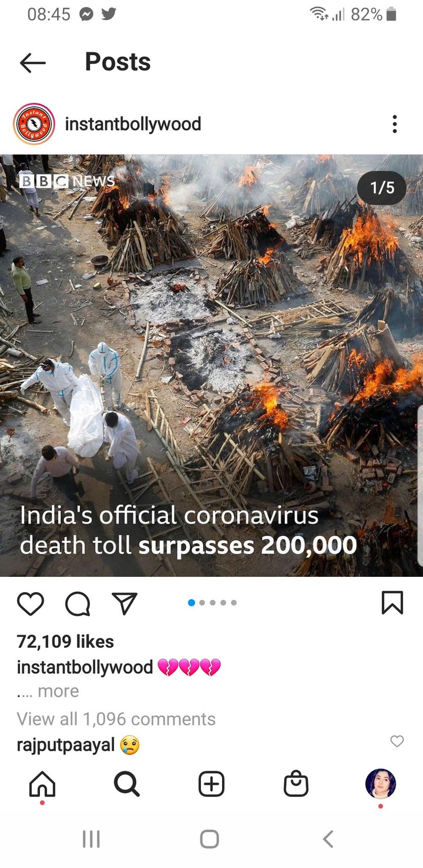Share the post via the paper plane icon

pos(125,603)
